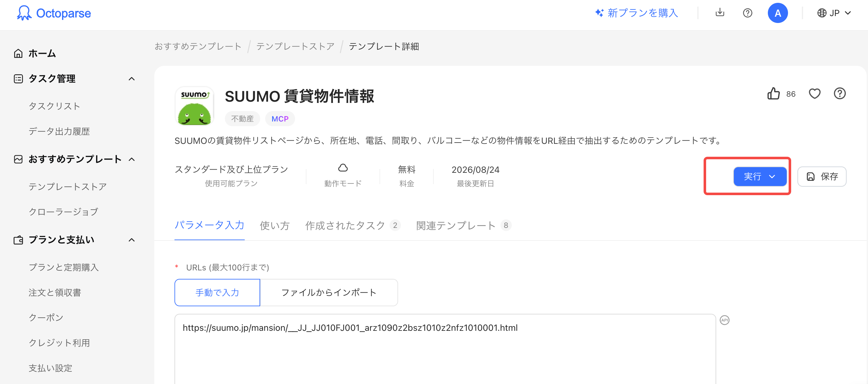
Task: Click the スタンダード及び上位プラン text
Action: pos(231,169)
